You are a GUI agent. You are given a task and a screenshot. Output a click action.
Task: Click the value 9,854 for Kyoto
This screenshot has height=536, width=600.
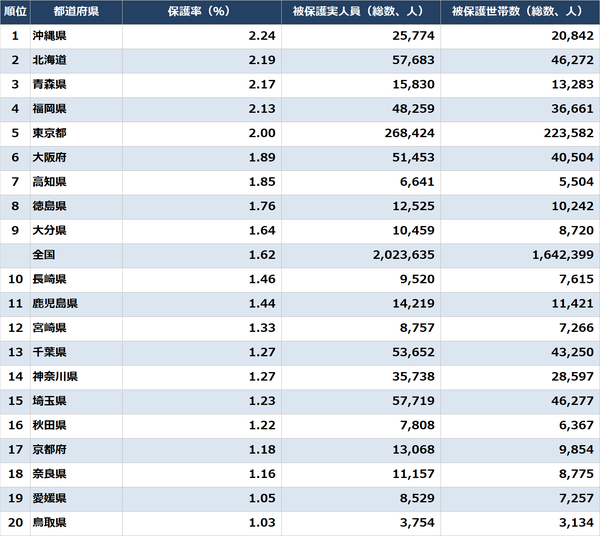pyautogui.click(x=577, y=450)
